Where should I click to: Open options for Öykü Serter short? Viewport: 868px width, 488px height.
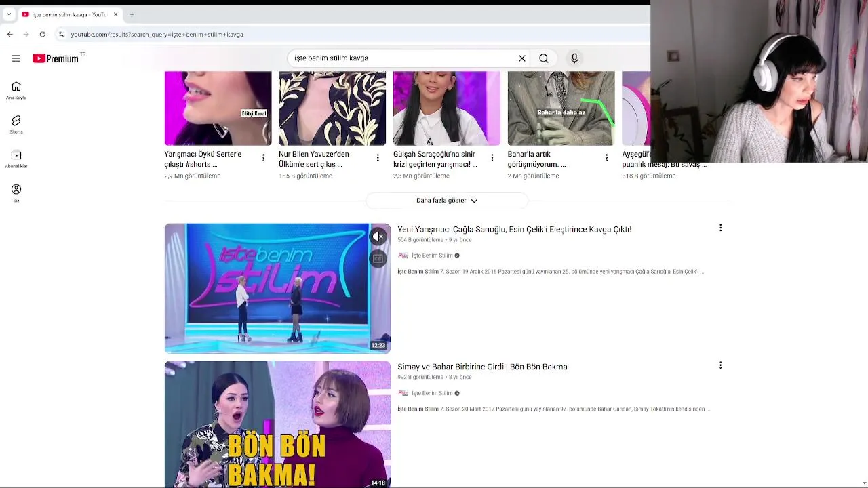[263, 158]
